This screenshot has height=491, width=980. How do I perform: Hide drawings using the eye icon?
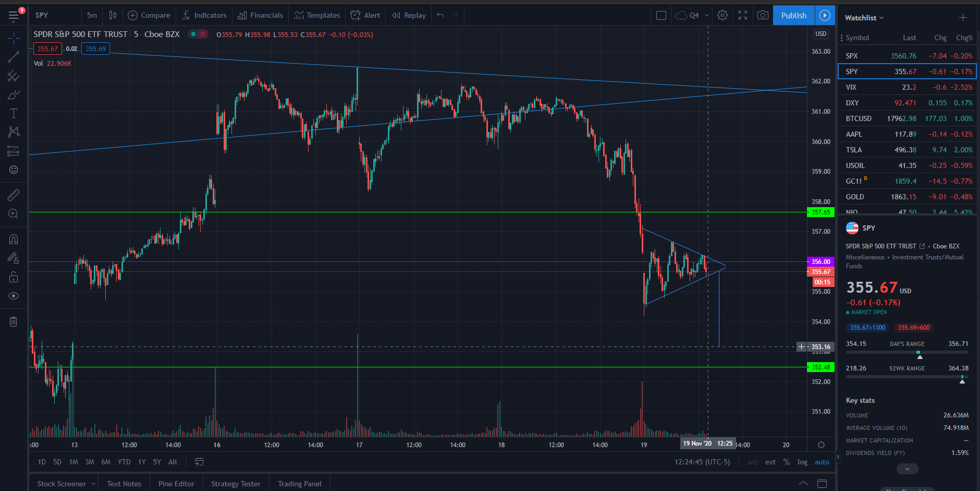click(x=14, y=295)
